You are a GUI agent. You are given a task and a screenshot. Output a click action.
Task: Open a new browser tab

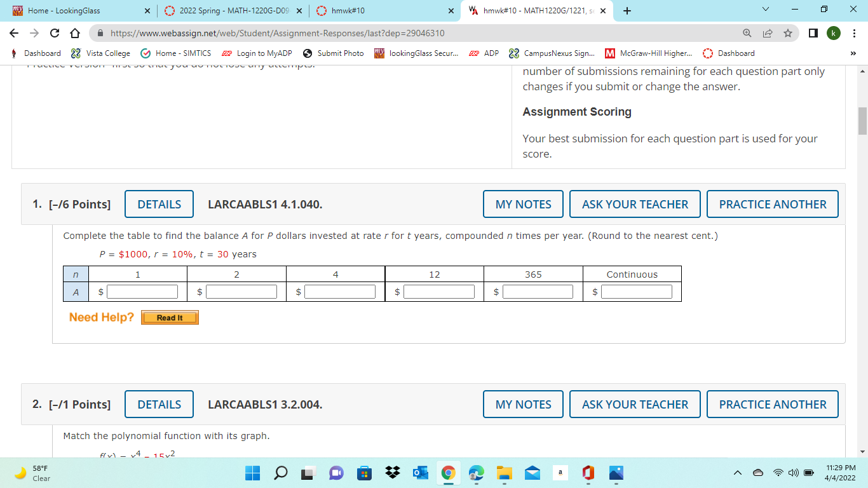pyautogui.click(x=627, y=11)
